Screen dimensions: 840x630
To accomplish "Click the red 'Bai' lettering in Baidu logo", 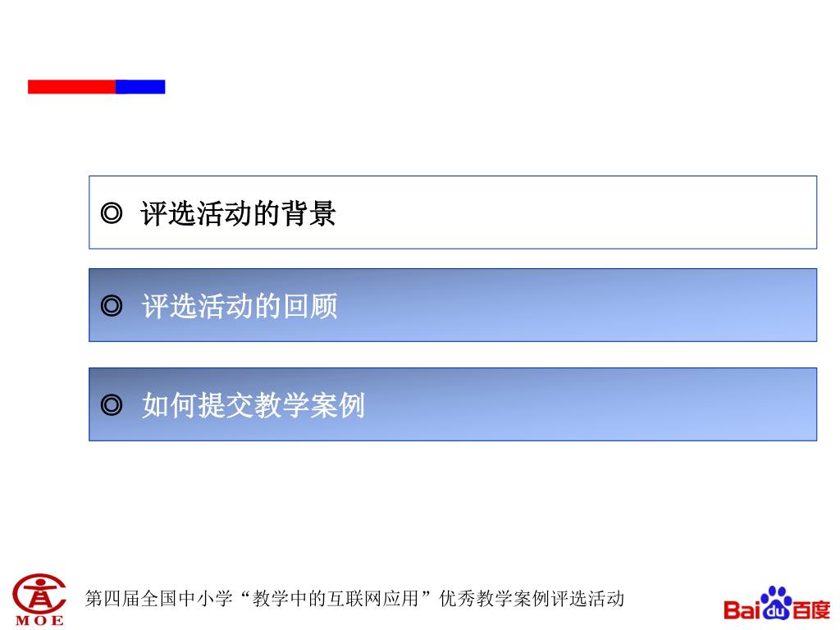I will pyautogui.click(x=742, y=609).
